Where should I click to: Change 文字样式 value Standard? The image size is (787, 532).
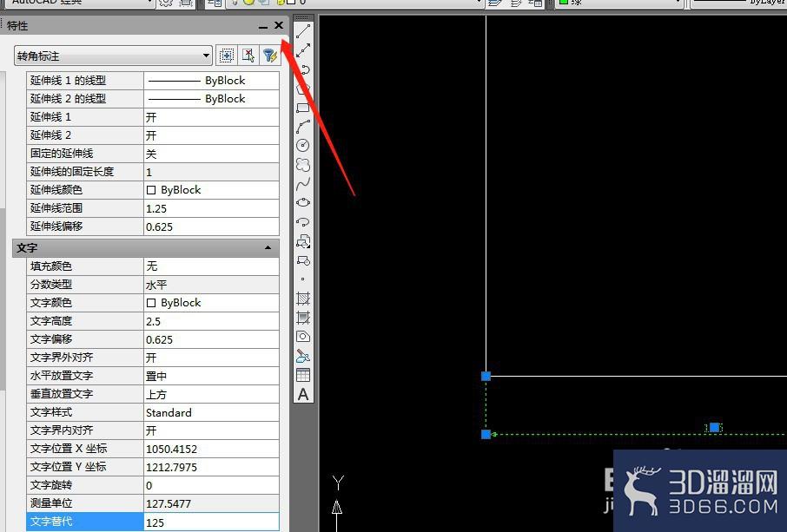211,412
